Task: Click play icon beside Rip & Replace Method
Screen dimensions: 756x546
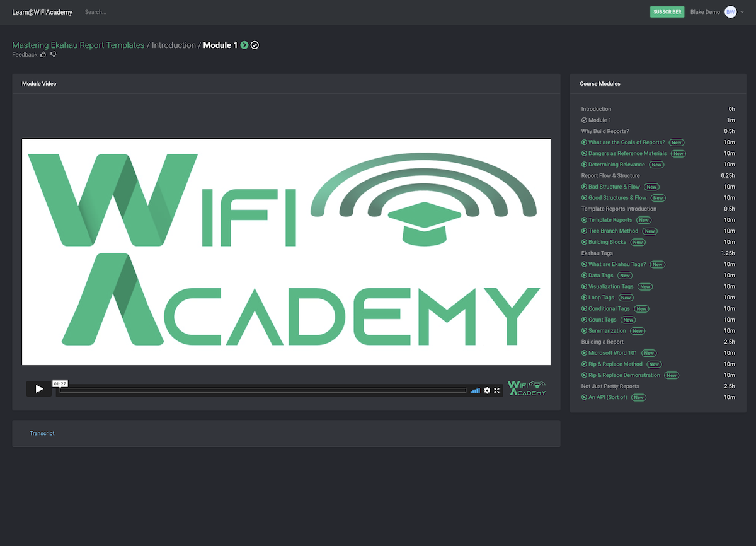Action: point(584,364)
